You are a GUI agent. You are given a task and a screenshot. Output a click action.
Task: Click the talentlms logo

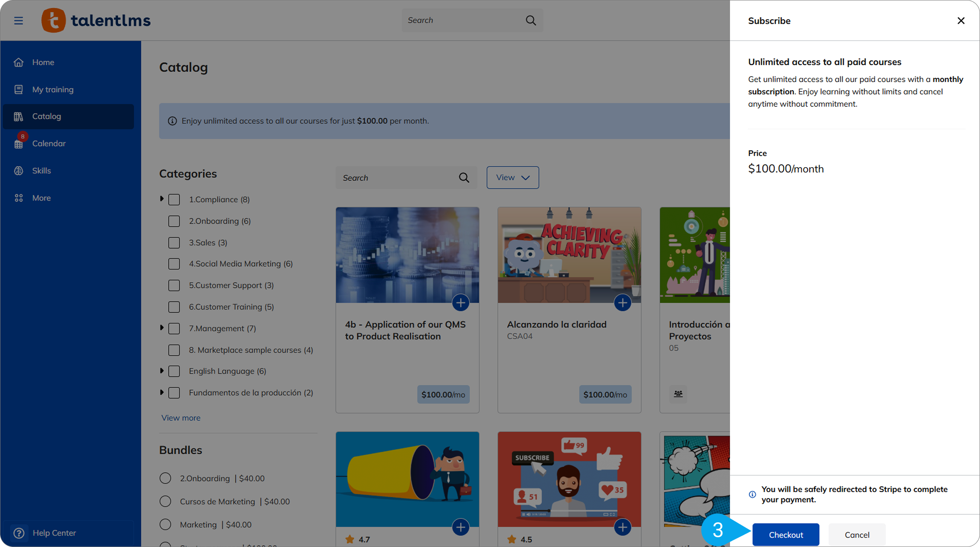pos(96,20)
